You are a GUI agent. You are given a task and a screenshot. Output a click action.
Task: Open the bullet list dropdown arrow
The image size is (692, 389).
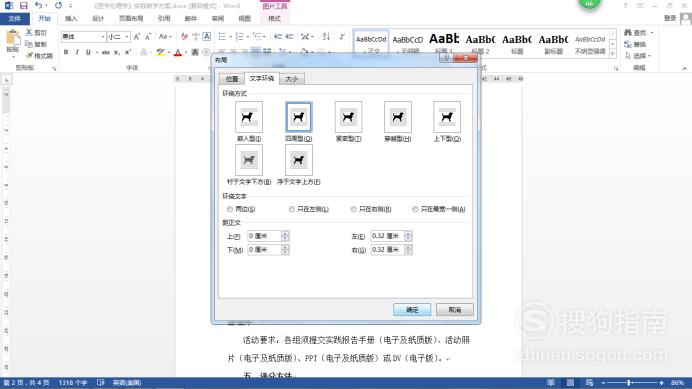tap(230, 37)
